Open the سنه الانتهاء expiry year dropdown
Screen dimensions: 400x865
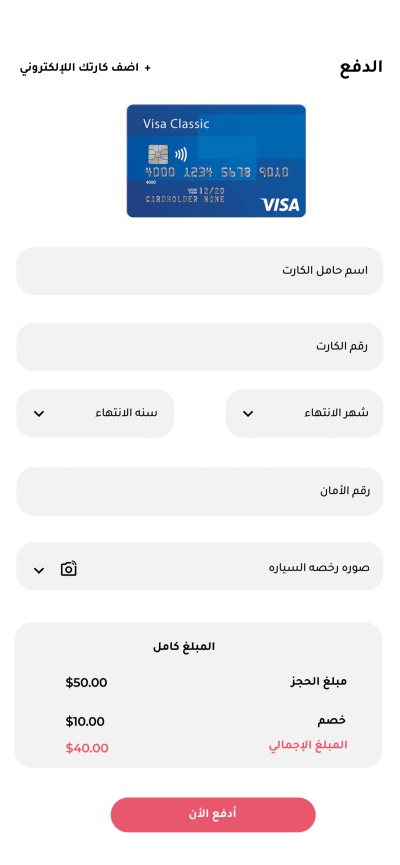pyautogui.click(x=95, y=413)
